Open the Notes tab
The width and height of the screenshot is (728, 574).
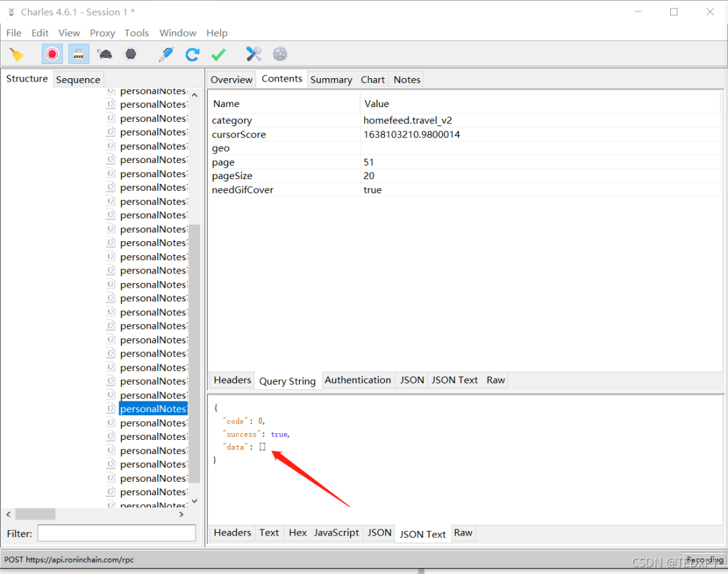406,79
